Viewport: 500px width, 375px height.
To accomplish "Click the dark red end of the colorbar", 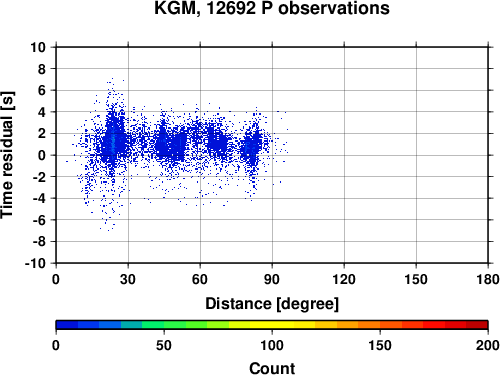I will 477,325.
